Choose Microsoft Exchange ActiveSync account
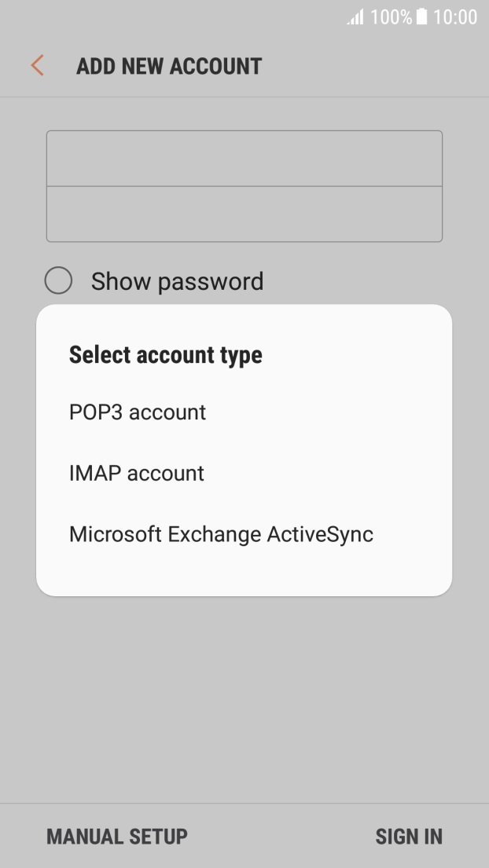Screen dimensions: 489x868 tap(221, 534)
